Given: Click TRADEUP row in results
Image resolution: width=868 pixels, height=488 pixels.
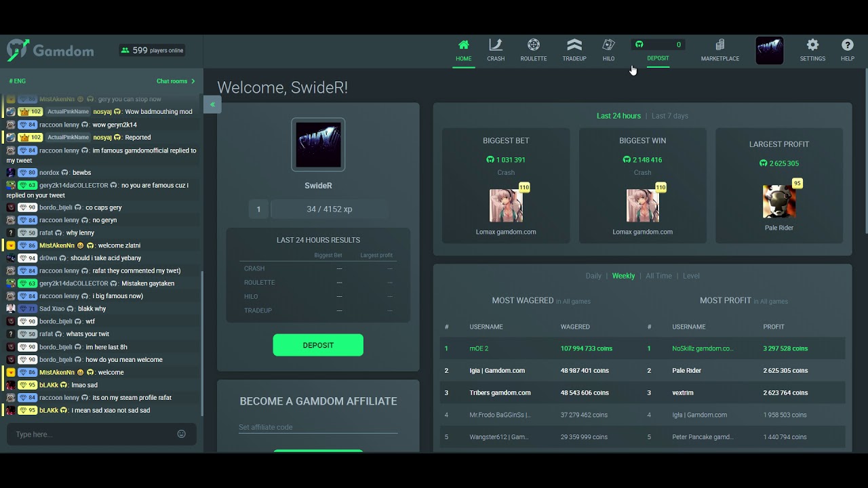Looking at the screenshot, I should [x=318, y=310].
